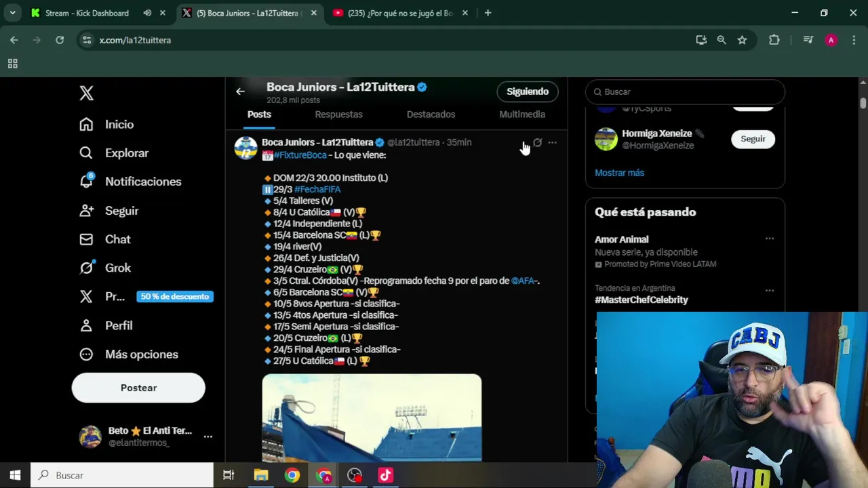868x488 pixels.
Task: Click the Postear button
Action: point(138,388)
